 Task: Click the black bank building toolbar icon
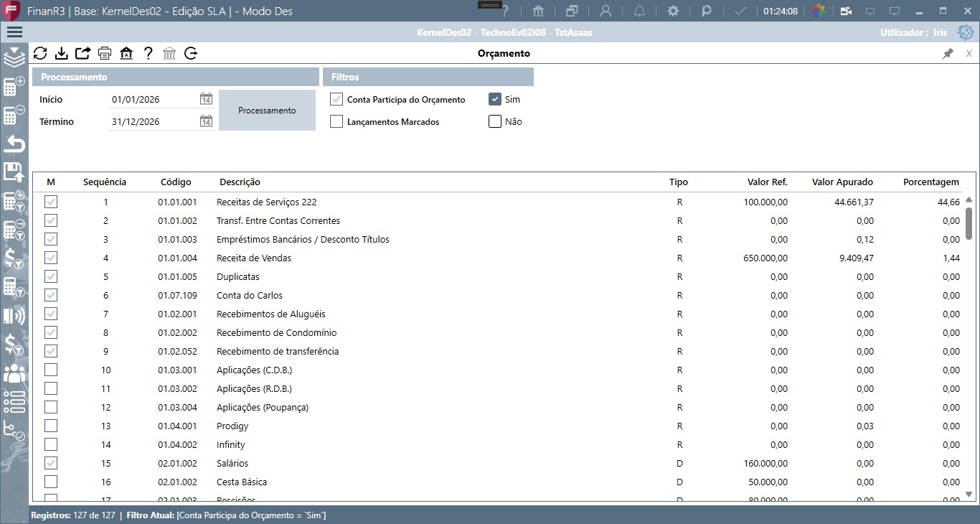(x=126, y=53)
